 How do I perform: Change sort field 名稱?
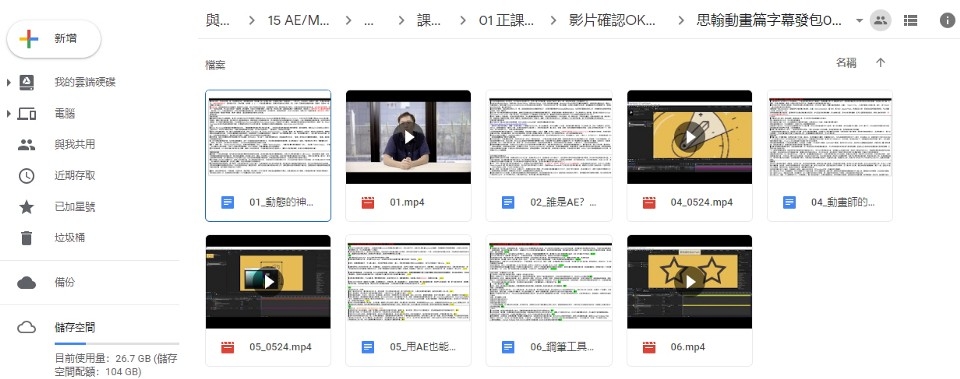(x=846, y=62)
